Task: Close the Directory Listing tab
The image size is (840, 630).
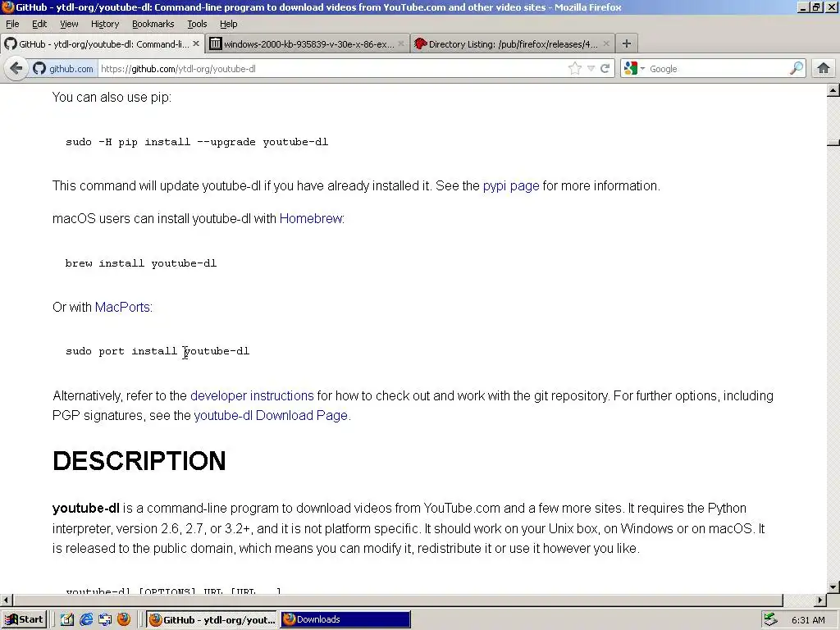Action: (606, 44)
